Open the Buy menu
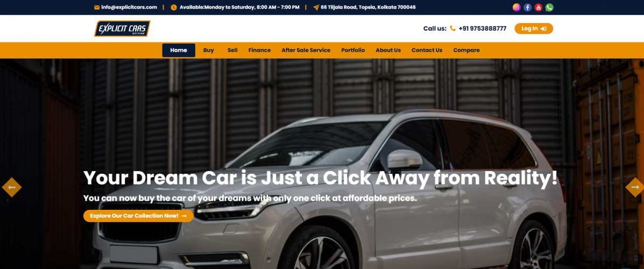The height and width of the screenshot is (269, 644). coord(209,50)
